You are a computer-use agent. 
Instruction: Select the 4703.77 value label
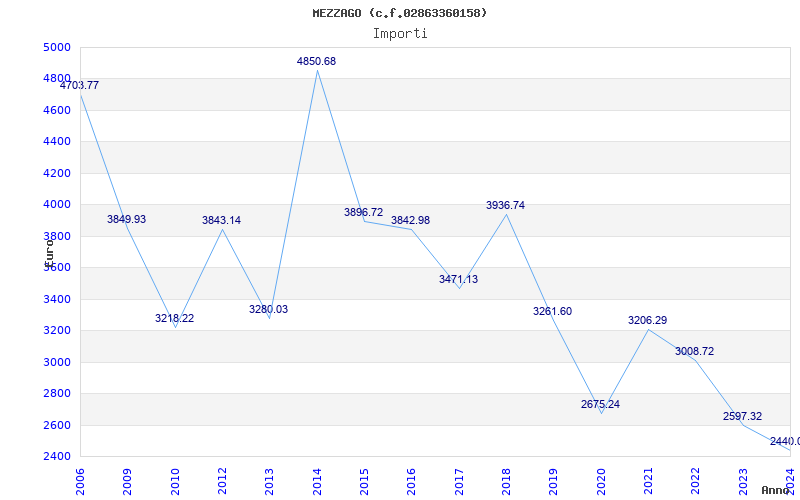click(80, 86)
